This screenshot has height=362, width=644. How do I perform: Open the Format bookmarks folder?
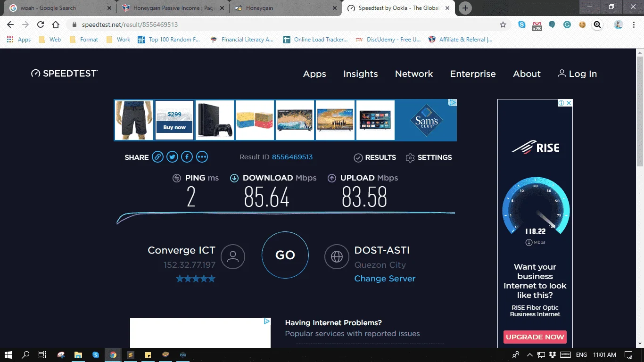coord(84,40)
